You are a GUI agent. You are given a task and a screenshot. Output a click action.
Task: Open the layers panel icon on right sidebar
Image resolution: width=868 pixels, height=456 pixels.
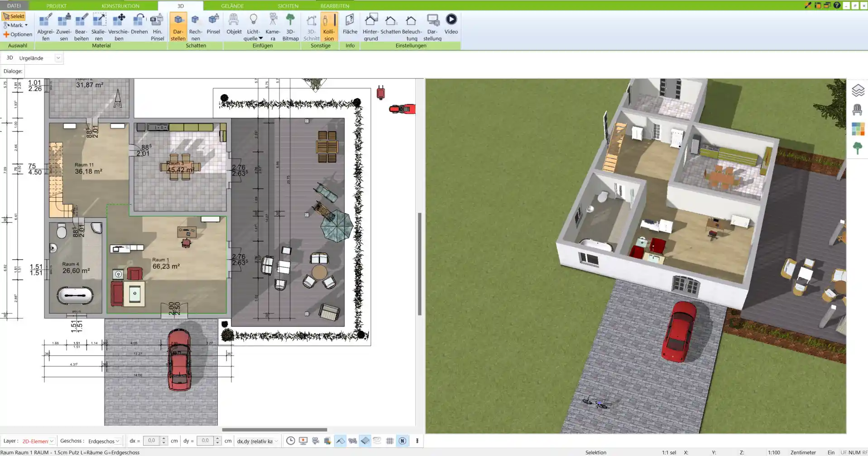click(858, 90)
